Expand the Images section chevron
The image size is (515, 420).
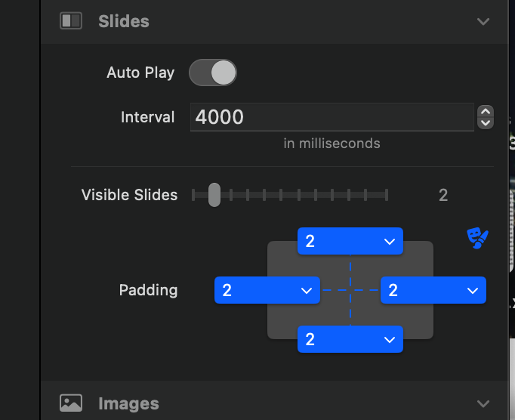coord(483,403)
